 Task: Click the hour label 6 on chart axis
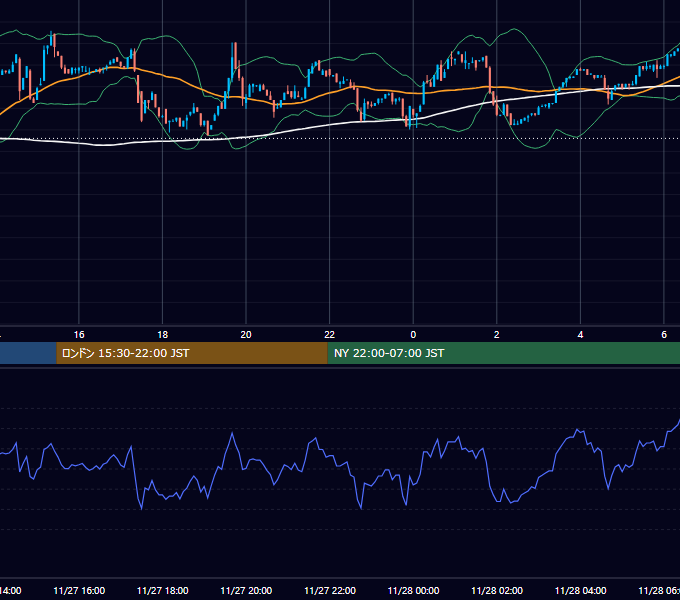664,335
